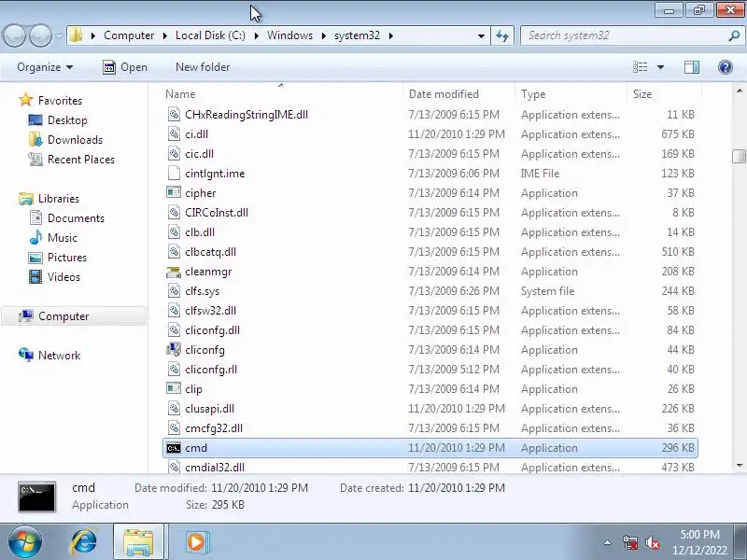Click system32 in the breadcrumb path

coord(357,35)
